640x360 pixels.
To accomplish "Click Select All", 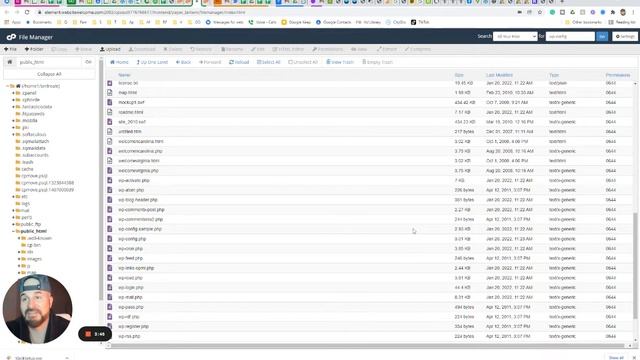I will coord(269,62).
